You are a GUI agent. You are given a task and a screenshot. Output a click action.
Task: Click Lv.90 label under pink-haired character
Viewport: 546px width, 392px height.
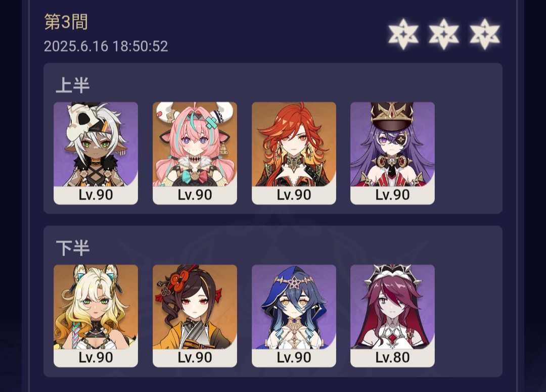(195, 195)
